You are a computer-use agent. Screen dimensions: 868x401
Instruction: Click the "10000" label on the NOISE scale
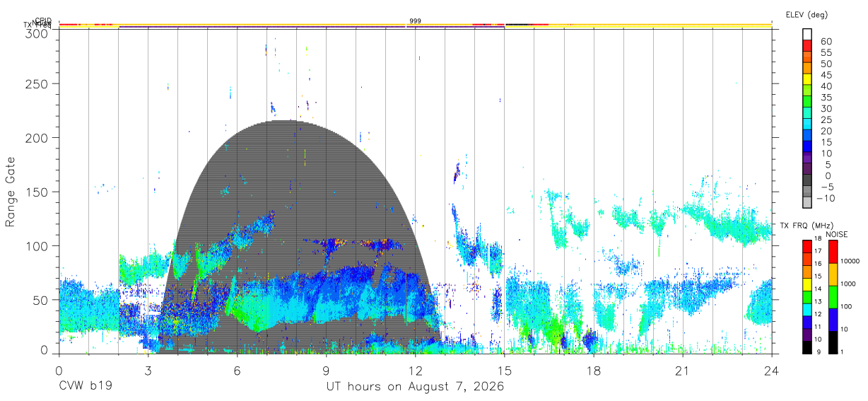tap(850, 262)
